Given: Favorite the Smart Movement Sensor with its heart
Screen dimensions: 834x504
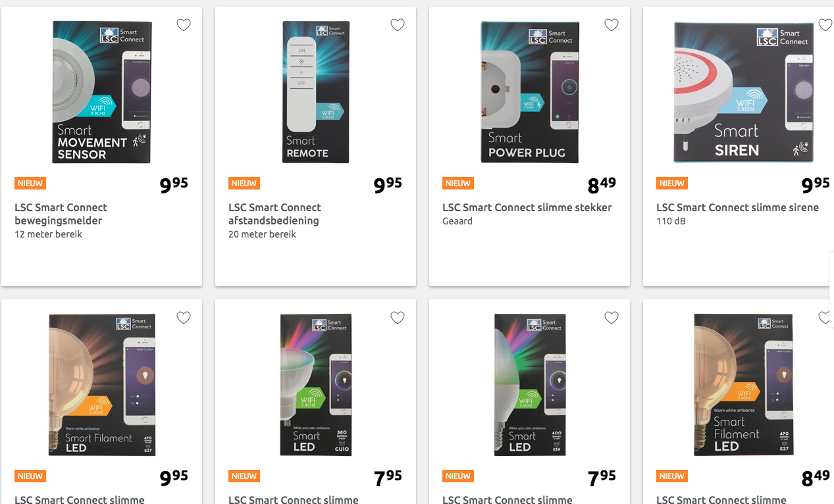Looking at the screenshot, I should 184,25.
